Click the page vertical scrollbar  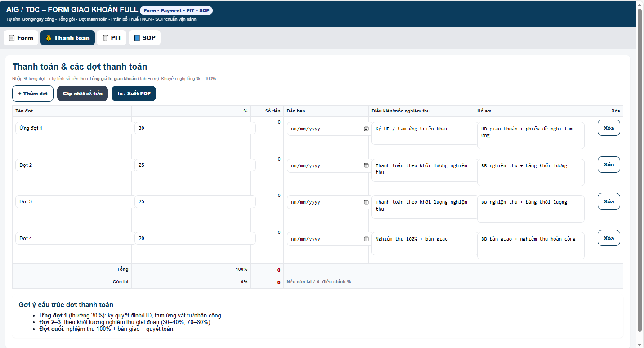[x=640, y=171]
